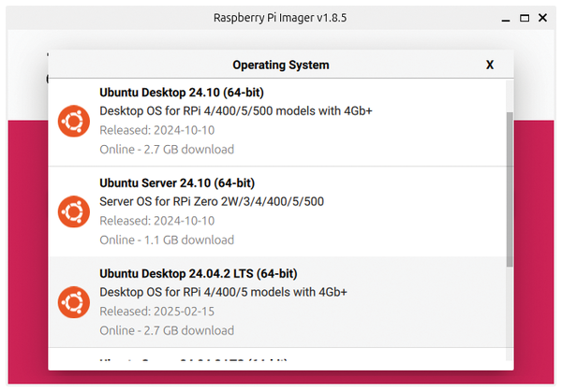Click the Ubuntu logo beside Ubuntu Desktop 24.10
This screenshot has height=392, width=562.
(x=73, y=121)
